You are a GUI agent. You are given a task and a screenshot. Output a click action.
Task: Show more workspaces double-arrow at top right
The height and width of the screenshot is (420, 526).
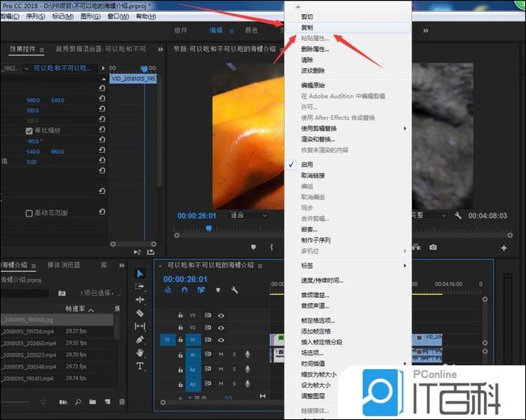(426, 31)
